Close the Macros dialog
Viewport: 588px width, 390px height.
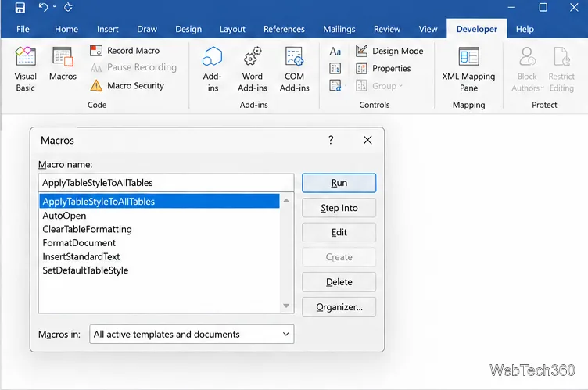(367, 140)
